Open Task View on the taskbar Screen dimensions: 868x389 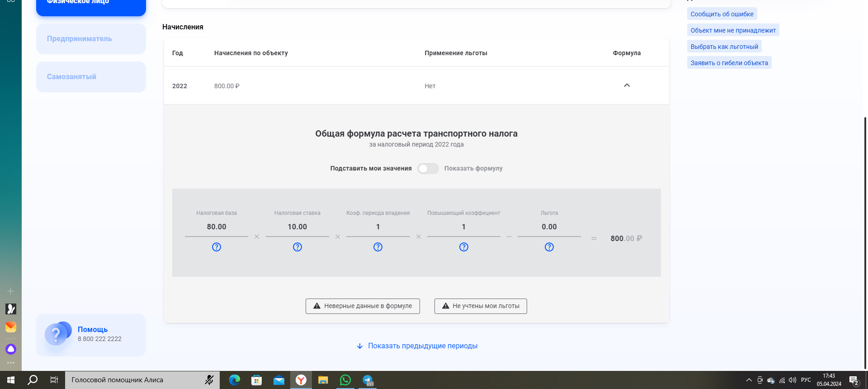point(54,380)
